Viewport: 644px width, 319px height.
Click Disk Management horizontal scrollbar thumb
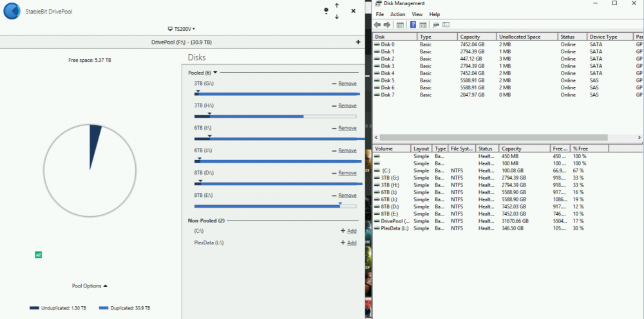tap(494, 138)
